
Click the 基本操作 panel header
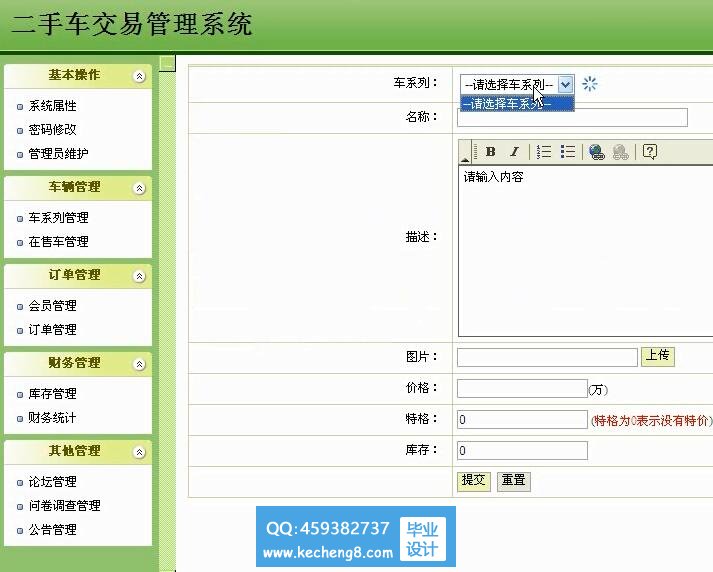78,76
